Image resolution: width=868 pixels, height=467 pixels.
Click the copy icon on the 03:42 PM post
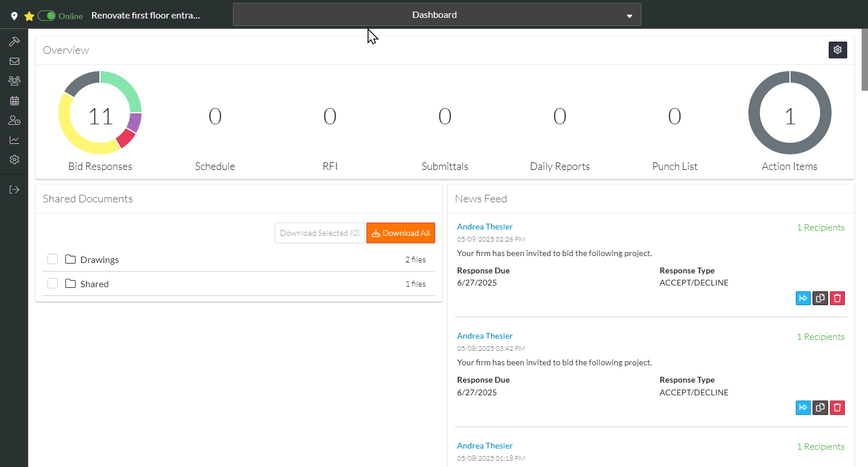819,408
